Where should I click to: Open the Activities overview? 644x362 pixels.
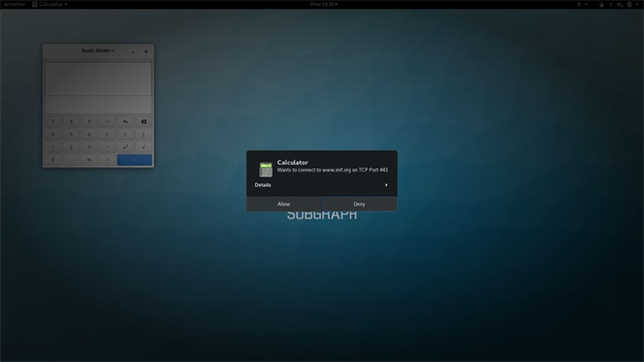point(14,4)
